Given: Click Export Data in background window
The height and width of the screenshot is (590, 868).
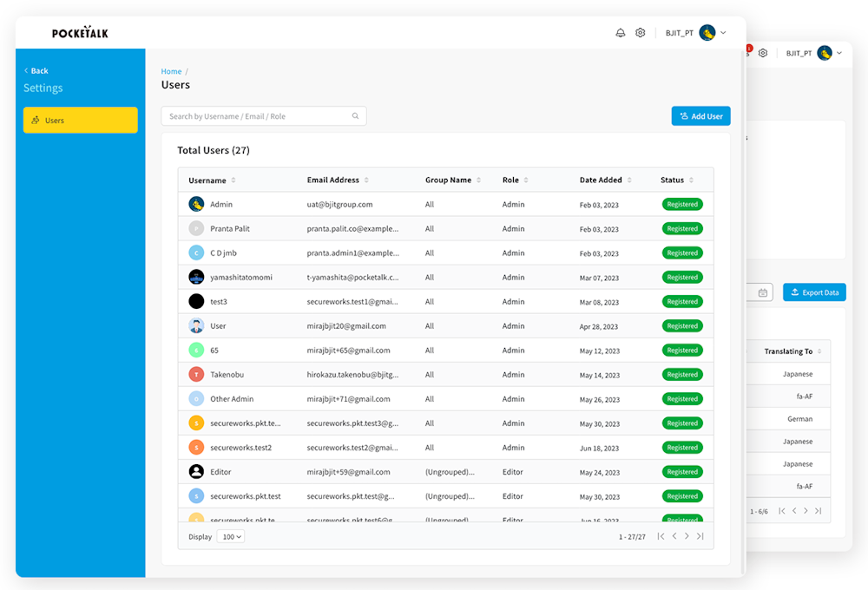Looking at the screenshot, I should [x=814, y=292].
